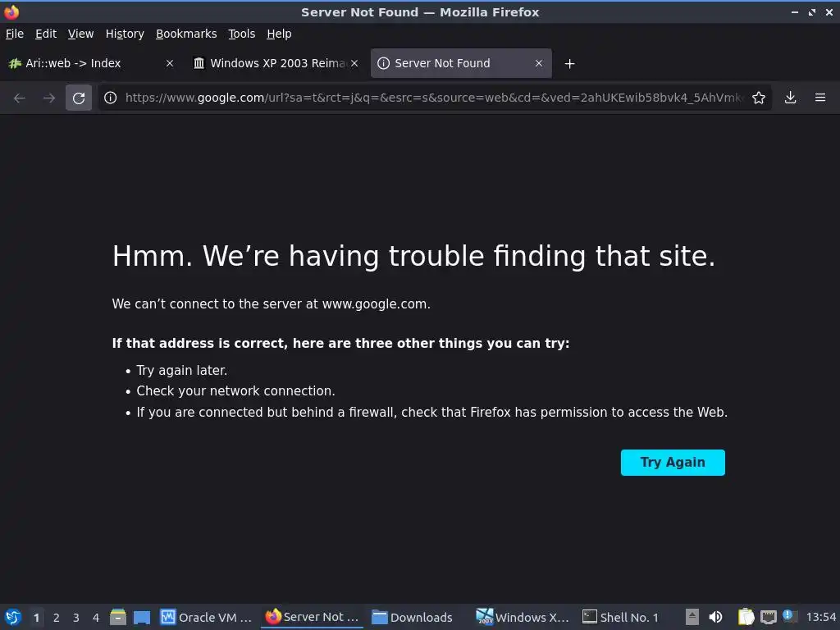Switch to Windows XP taskbar window
840x630 pixels.
click(523, 617)
